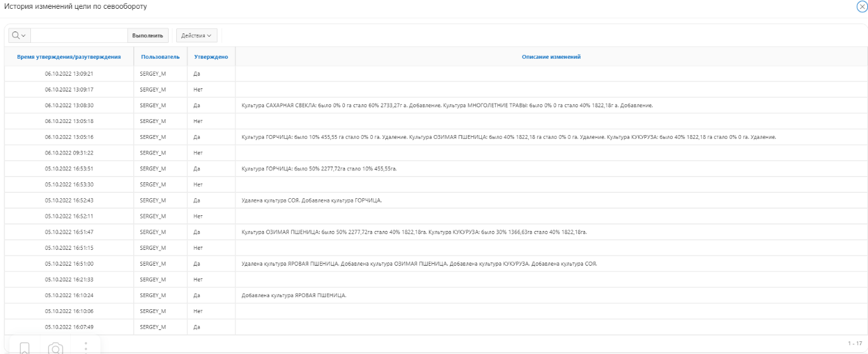Click the camera screenshot icon

pyautogui.click(x=56, y=348)
